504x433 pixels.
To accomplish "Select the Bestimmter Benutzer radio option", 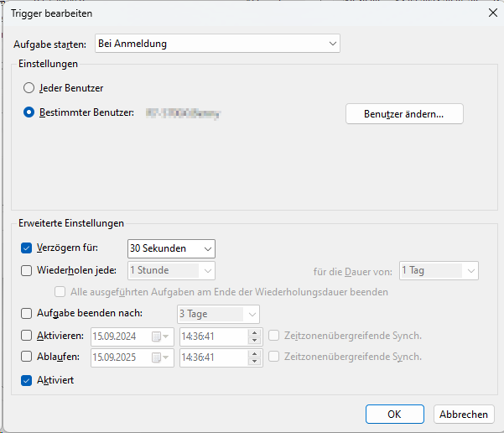I will tap(29, 112).
